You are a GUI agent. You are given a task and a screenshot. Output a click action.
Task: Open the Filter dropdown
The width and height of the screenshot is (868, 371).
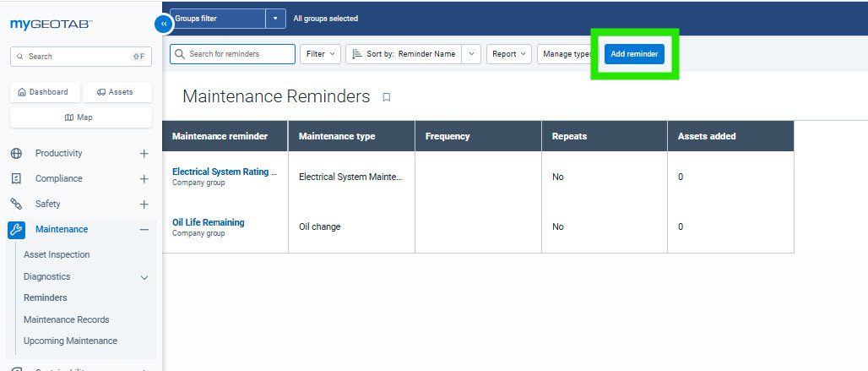pyautogui.click(x=320, y=54)
